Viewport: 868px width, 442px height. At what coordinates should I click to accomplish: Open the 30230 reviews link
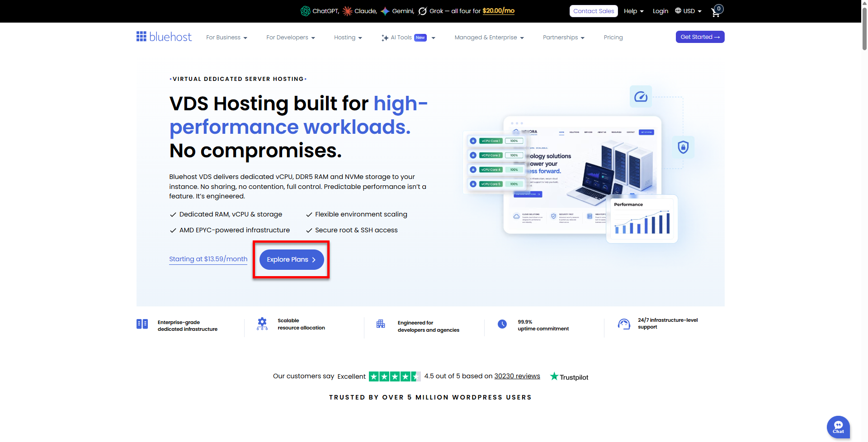tap(517, 376)
